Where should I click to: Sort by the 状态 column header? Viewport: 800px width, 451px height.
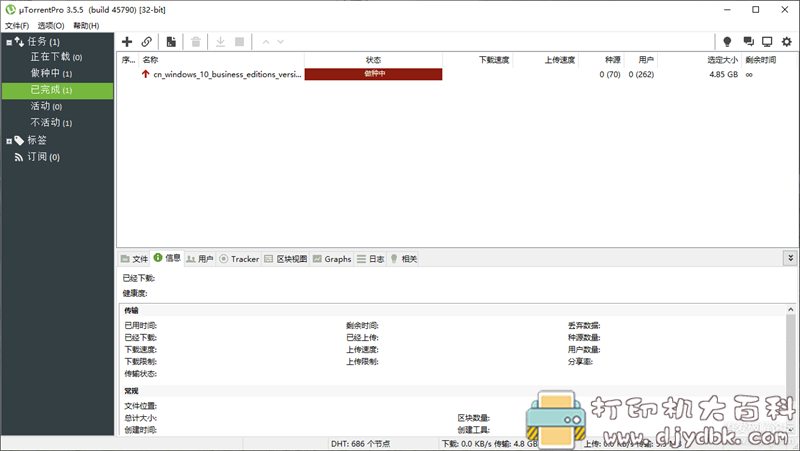pyautogui.click(x=373, y=60)
